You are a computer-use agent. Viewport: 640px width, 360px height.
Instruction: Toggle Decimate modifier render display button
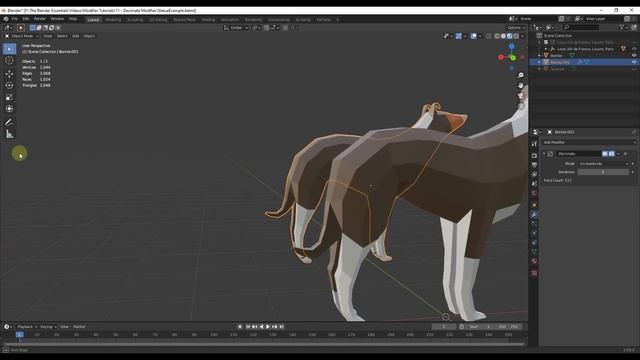click(611, 154)
